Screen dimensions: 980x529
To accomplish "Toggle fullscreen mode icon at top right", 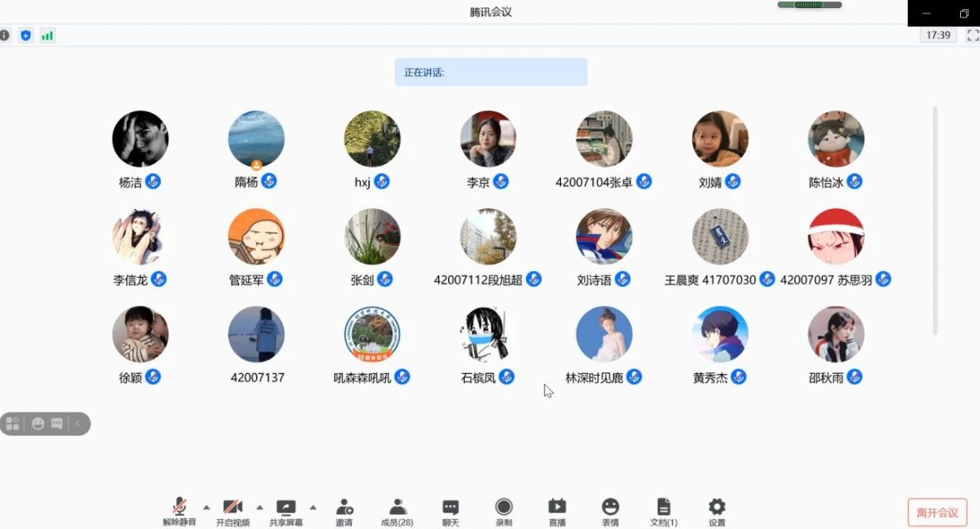I will coord(973,36).
